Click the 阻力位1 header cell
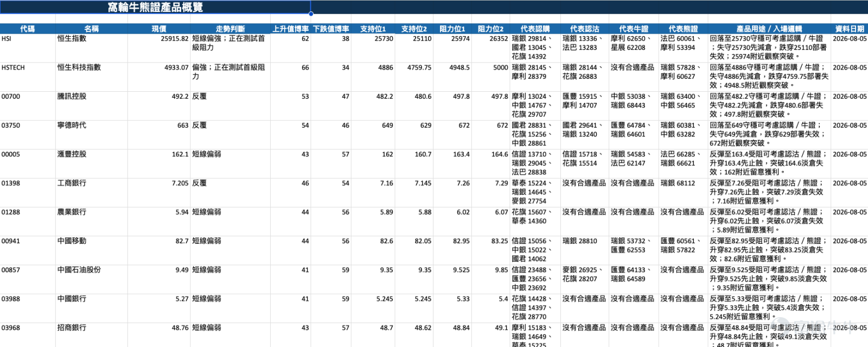The height and width of the screenshot is (347, 868). coord(452,29)
